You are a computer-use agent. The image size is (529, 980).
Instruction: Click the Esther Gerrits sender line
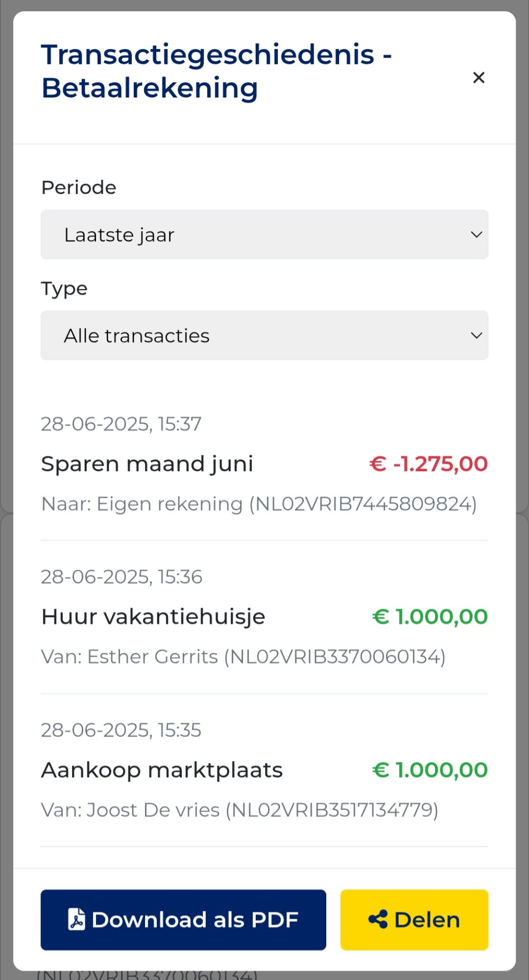tap(243, 656)
